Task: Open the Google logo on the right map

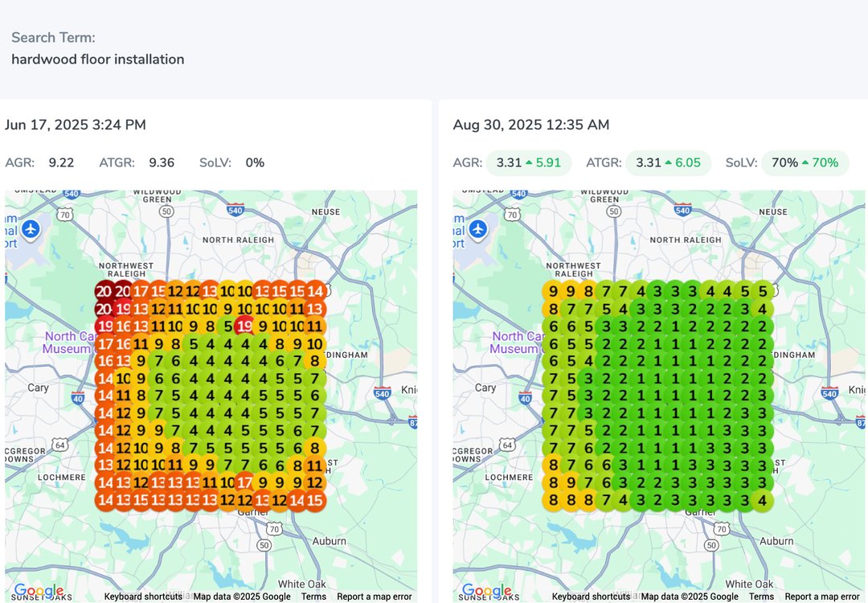Action: (485, 592)
